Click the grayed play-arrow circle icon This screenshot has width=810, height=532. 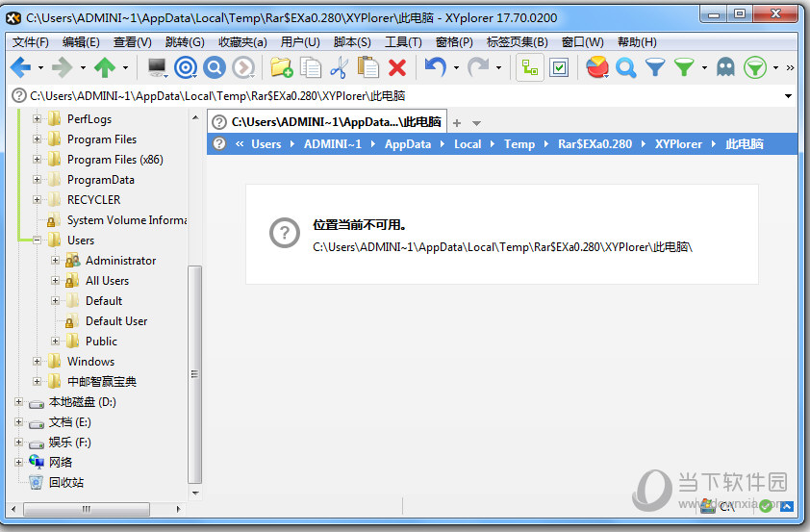pyautogui.click(x=243, y=67)
